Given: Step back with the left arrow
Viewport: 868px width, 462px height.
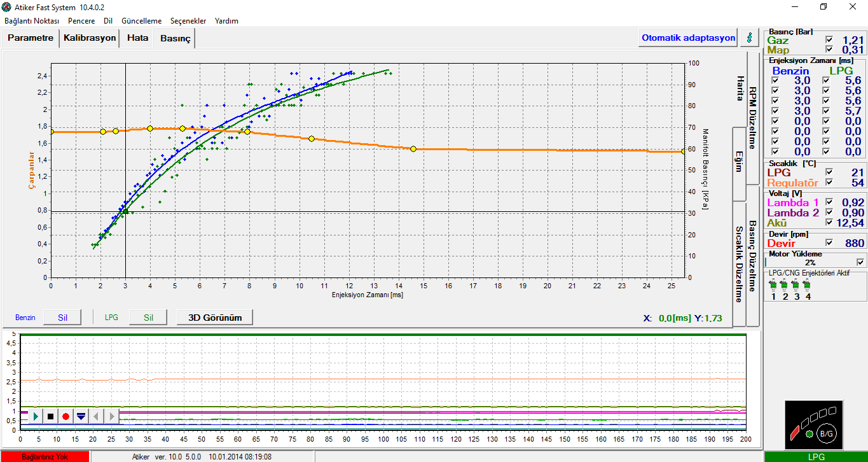Looking at the screenshot, I should point(96,416).
